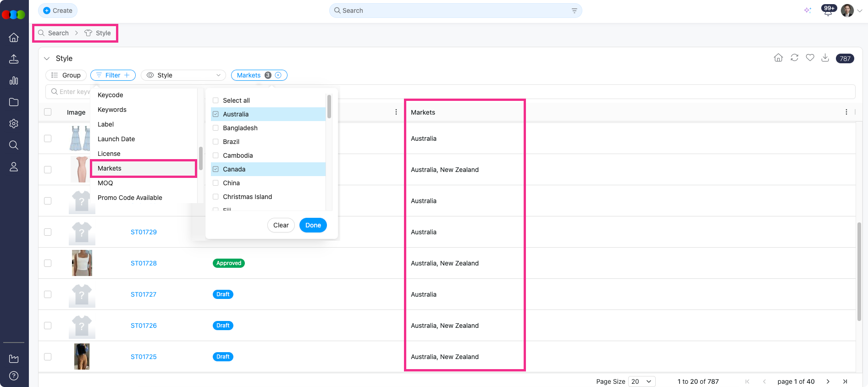Screen dimensions: 868x387
Task: Click the AI sparkle icon
Action: click(x=807, y=11)
